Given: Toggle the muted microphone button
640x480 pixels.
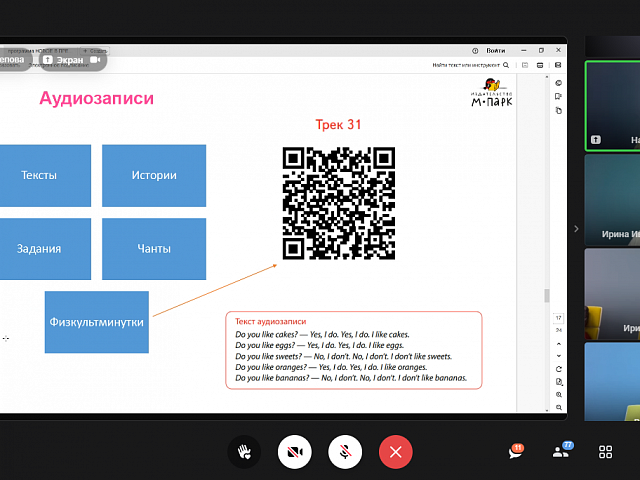Looking at the screenshot, I should tap(345, 452).
